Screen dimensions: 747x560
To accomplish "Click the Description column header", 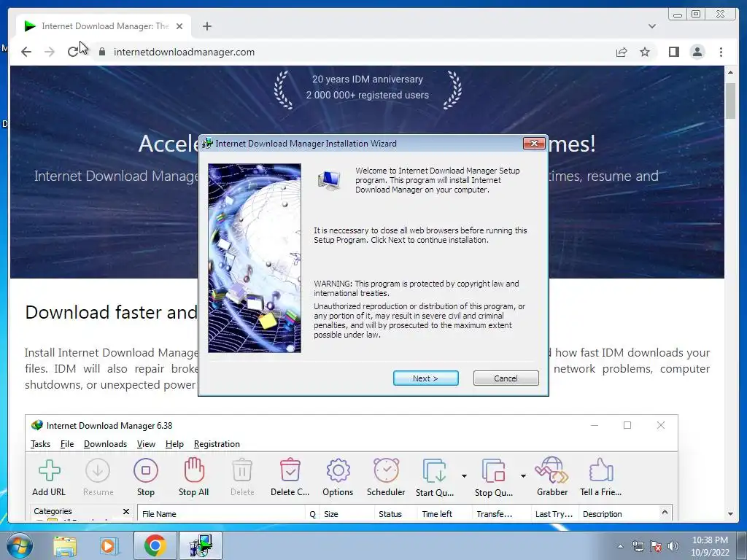I will point(619,514).
